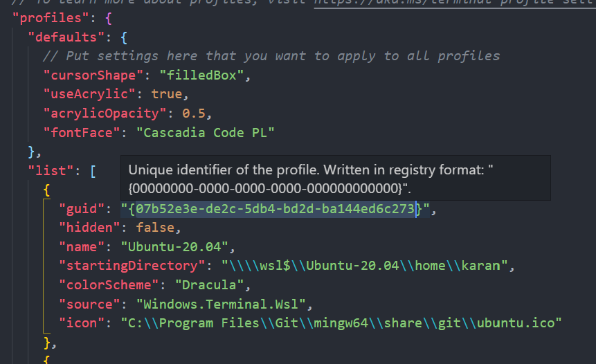Click the true value of useAcrylic
Viewport: 596px width, 364px height.
(167, 94)
